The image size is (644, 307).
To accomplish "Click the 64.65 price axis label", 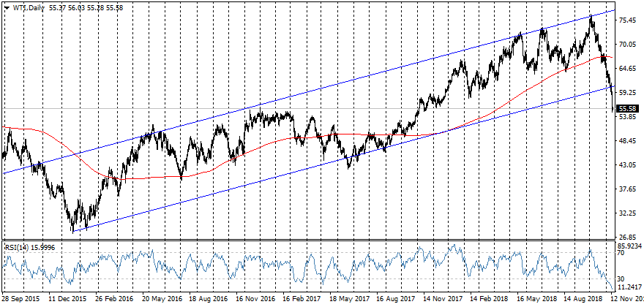I will coord(628,69).
